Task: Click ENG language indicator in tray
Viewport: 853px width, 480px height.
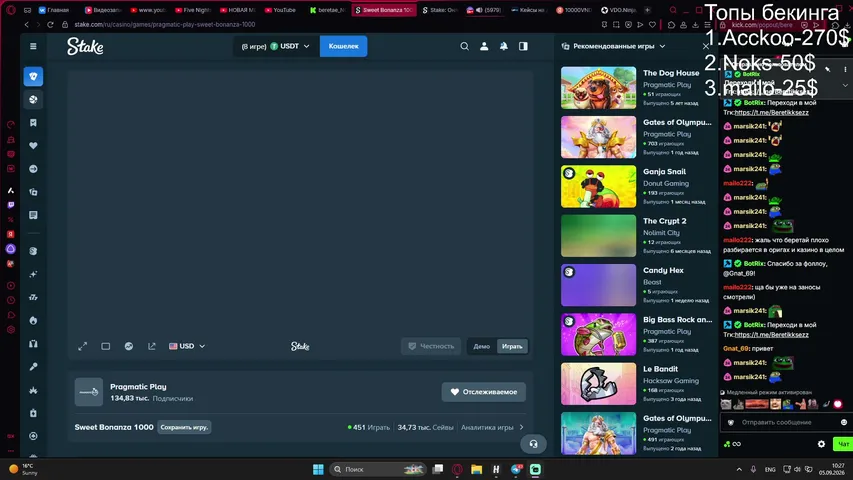Action: click(770, 469)
